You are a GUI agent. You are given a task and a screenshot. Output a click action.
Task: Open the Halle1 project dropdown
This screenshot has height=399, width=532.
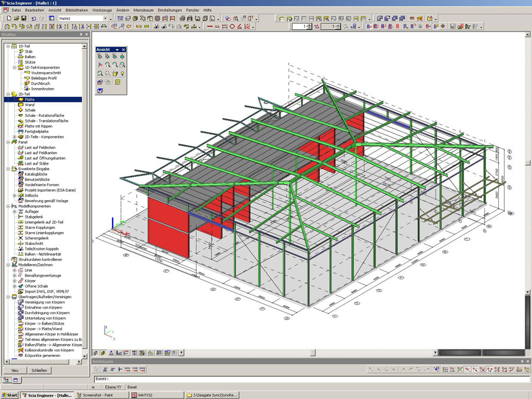pyautogui.click(x=105, y=18)
